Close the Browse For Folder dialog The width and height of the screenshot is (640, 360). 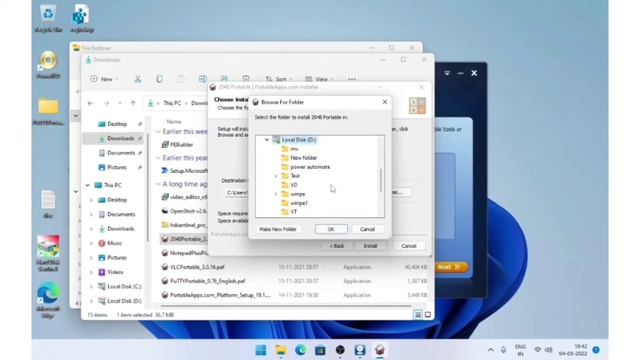pos(384,102)
